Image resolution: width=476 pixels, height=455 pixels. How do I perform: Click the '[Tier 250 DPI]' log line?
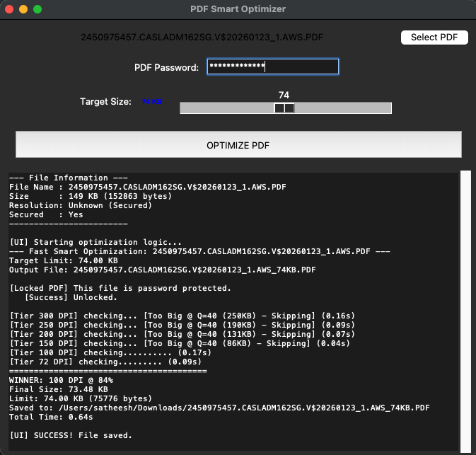182,325
